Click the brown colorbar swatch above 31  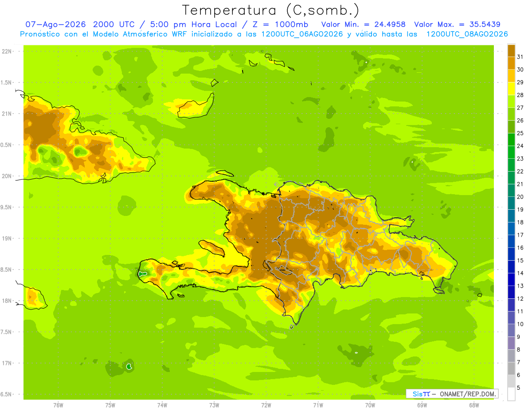tap(511, 51)
